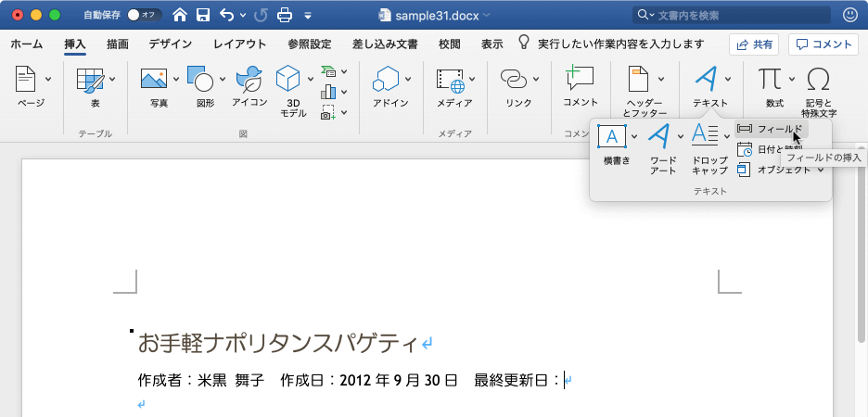Screen dimensions: 868x417
Task: Open the コメント button at top right
Action: pos(823,44)
